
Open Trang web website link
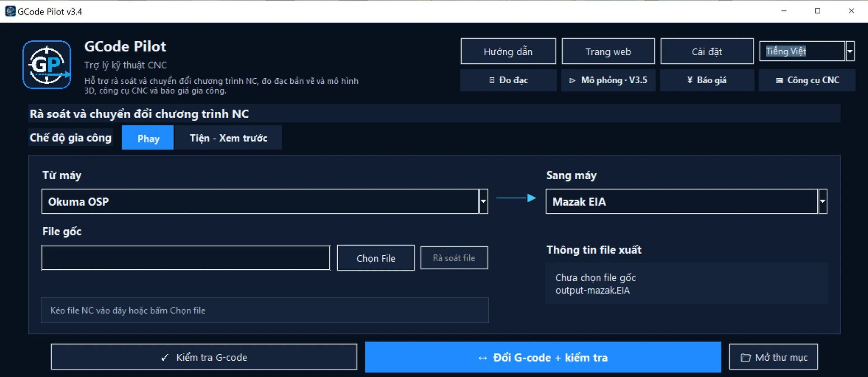pos(608,51)
